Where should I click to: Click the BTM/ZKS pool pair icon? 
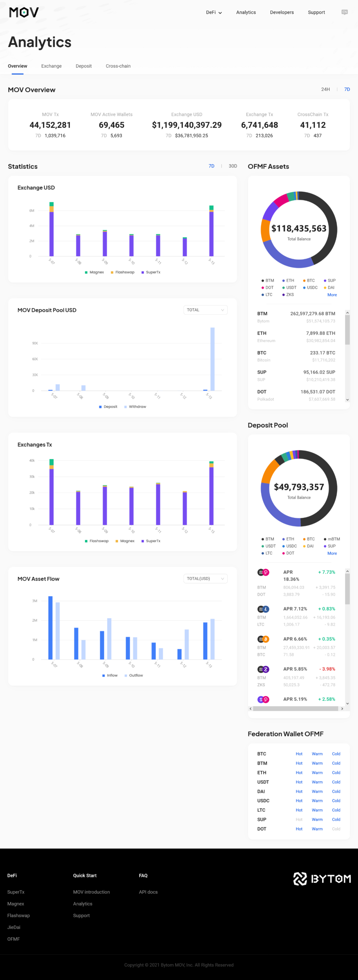[263, 669]
